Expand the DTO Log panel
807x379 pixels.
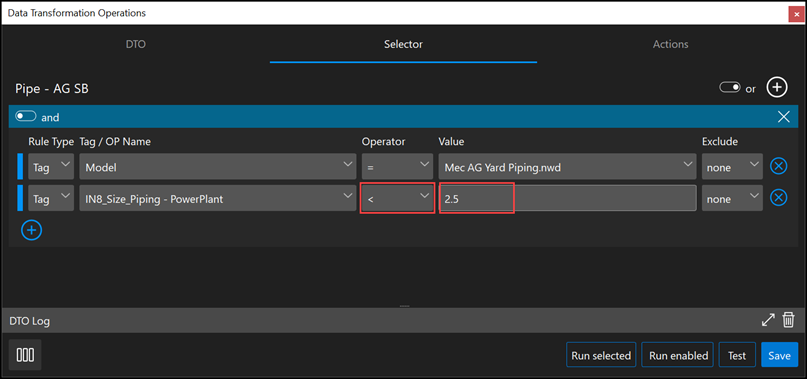(x=768, y=320)
